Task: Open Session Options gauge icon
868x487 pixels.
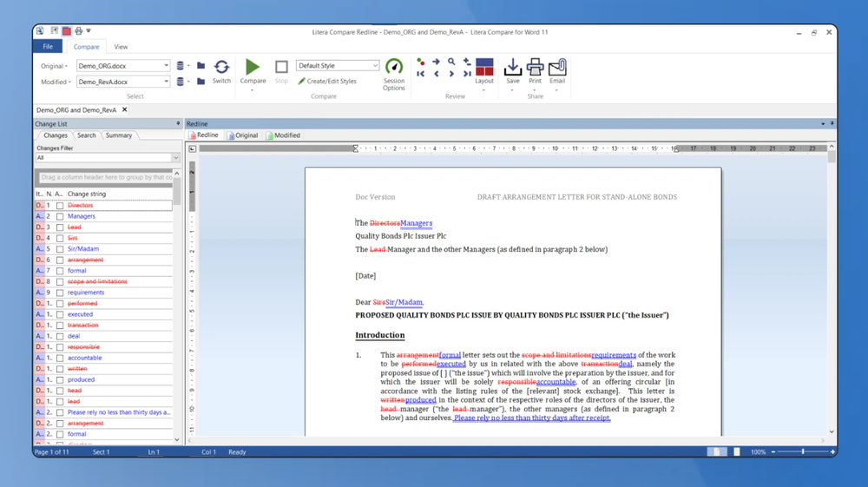Action: tap(393, 66)
